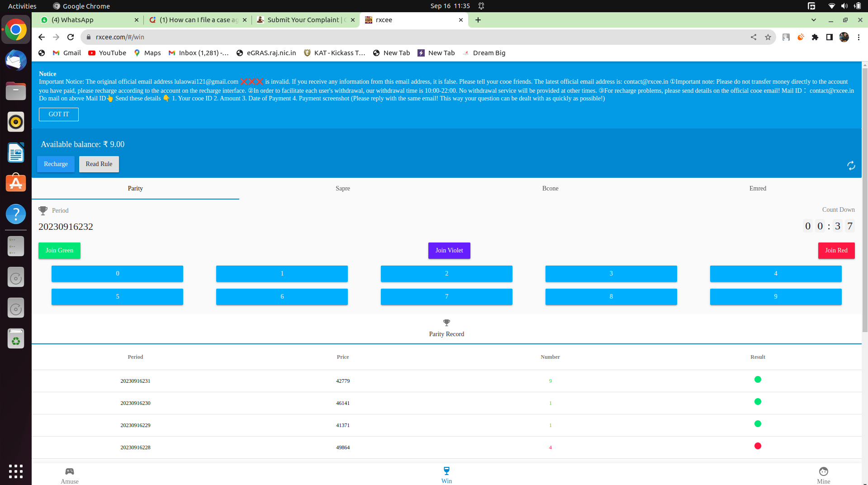
Task: Switch to the Sapre tab
Action: [x=342, y=188]
